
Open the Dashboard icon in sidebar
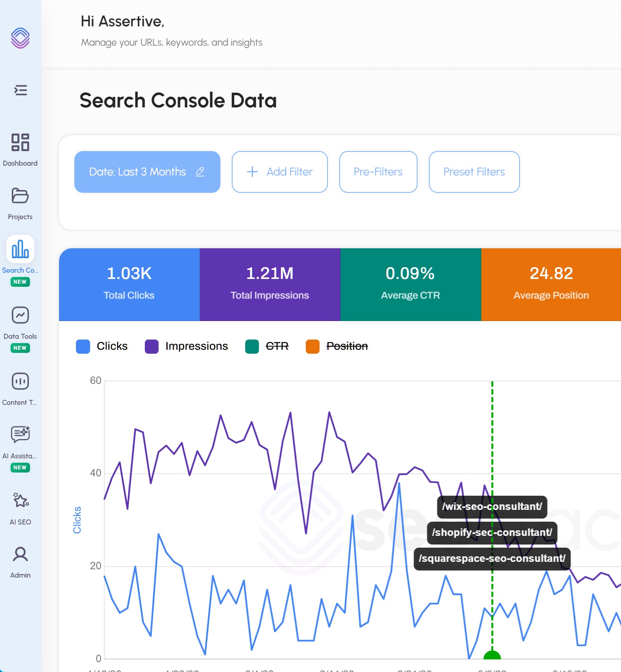click(x=20, y=142)
